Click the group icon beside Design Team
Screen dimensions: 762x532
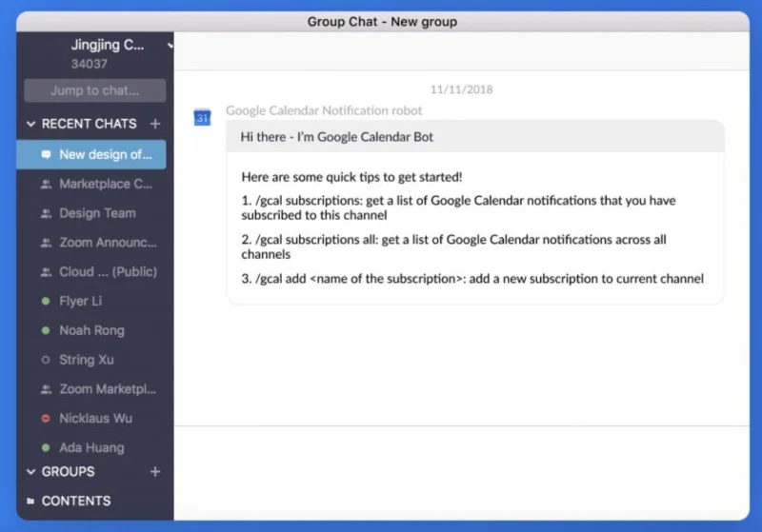point(46,213)
